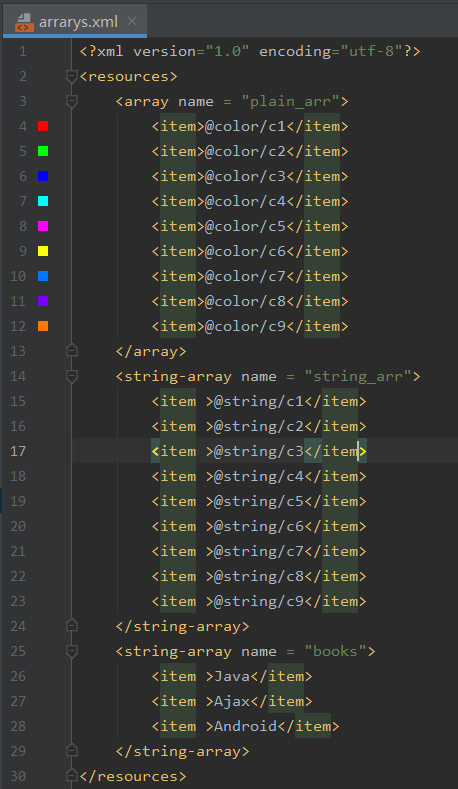The image size is (458, 789).
Task: Click the @color/c4 item text
Action: [246, 201]
